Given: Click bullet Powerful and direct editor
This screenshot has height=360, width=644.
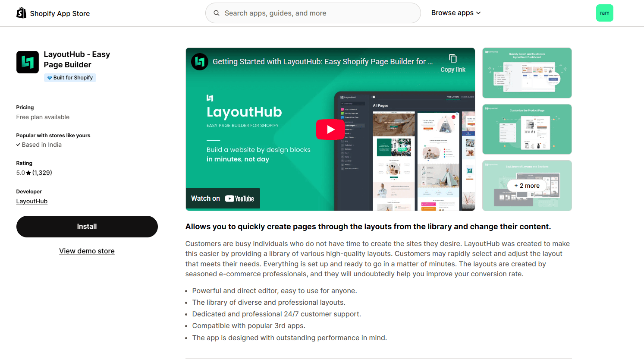Looking at the screenshot, I should 274,291.
